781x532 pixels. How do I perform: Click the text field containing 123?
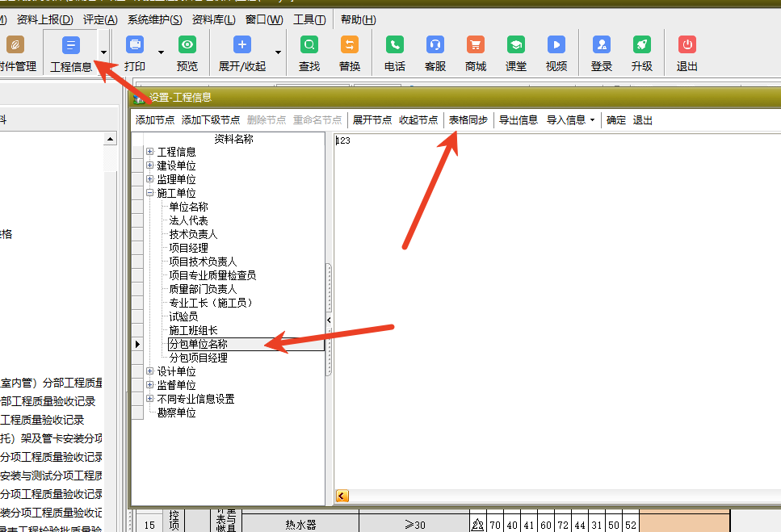(x=557, y=310)
